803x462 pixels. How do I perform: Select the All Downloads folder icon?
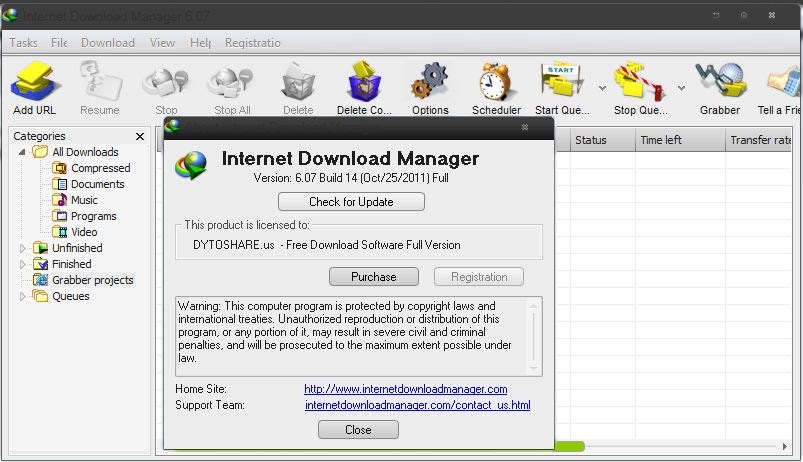tap(40, 152)
